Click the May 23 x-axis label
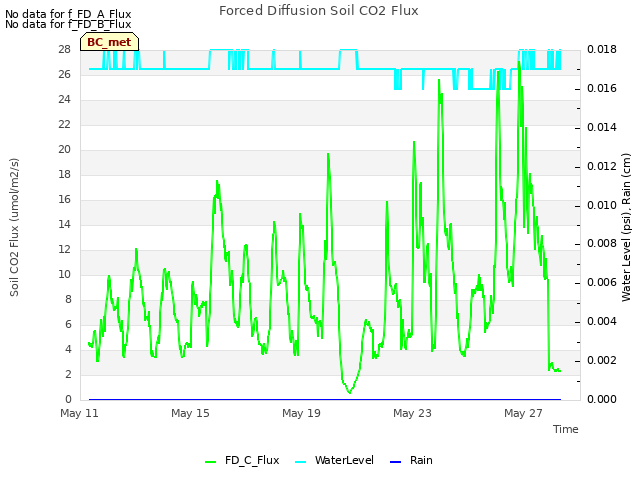Viewport: 640px width, 480px height. click(412, 413)
